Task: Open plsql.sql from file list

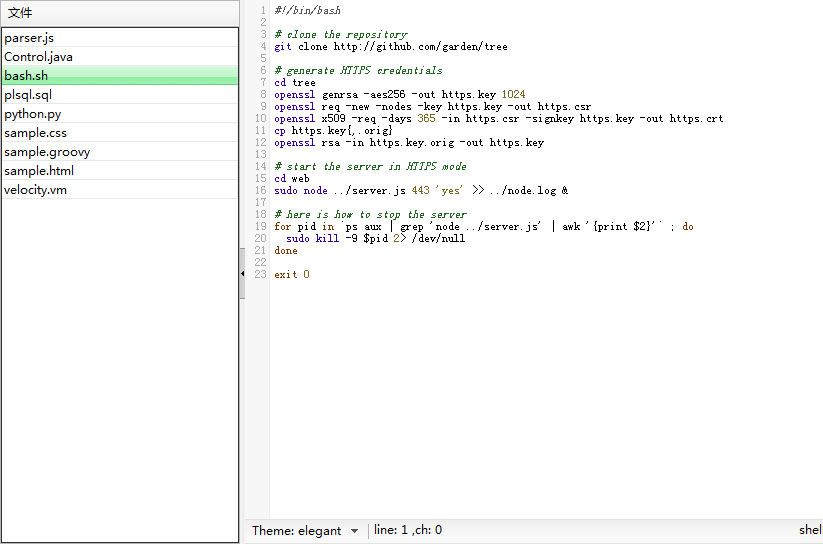Action: (x=28, y=95)
